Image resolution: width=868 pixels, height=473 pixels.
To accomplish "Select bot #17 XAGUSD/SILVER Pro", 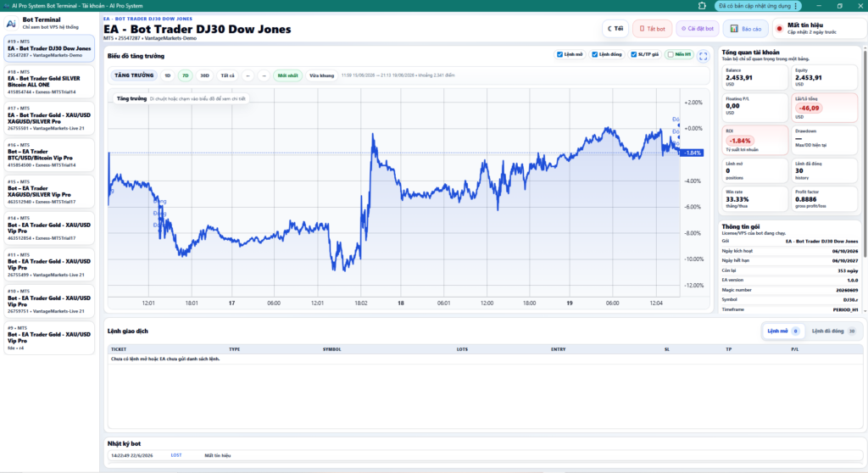I will 49,119.
